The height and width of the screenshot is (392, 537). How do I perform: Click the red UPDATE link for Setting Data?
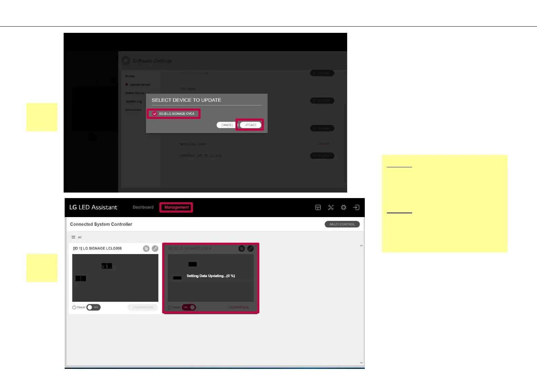click(x=324, y=144)
